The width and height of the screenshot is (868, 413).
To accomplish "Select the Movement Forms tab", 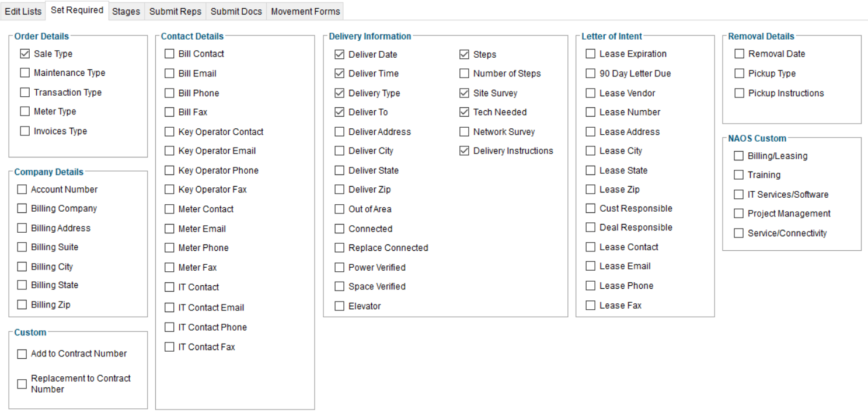I will pos(305,11).
